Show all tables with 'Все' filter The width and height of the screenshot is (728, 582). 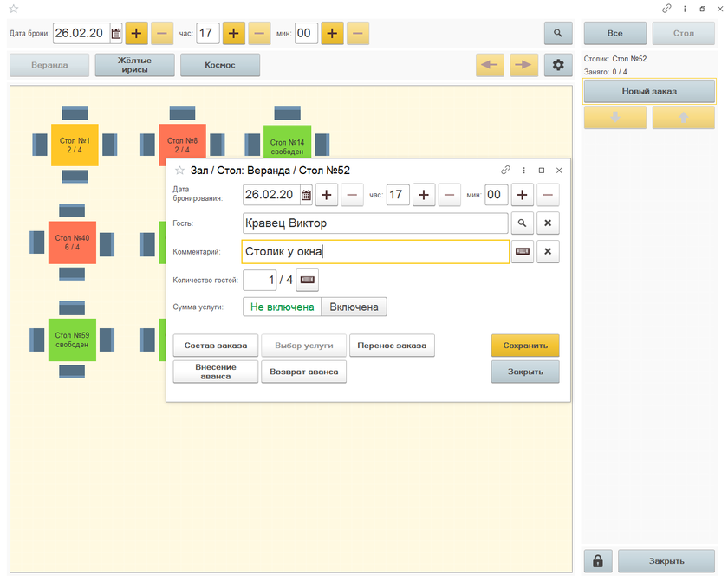pyautogui.click(x=614, y=34)
